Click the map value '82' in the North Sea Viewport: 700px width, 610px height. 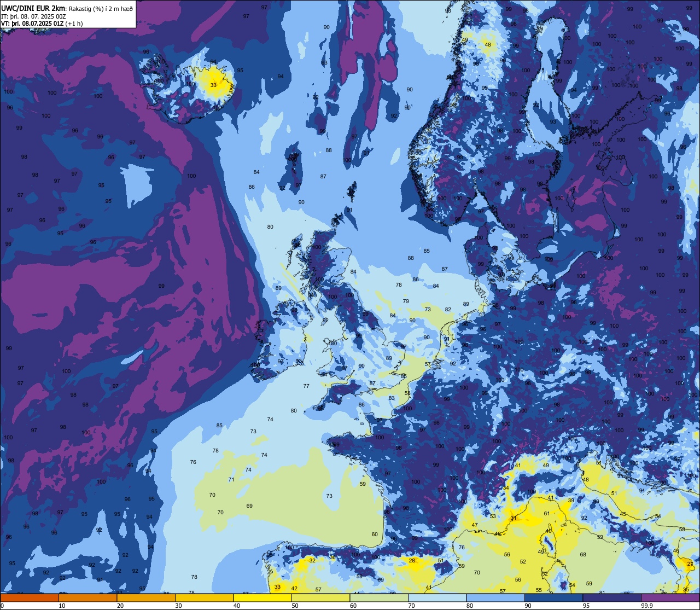[448, 309]
